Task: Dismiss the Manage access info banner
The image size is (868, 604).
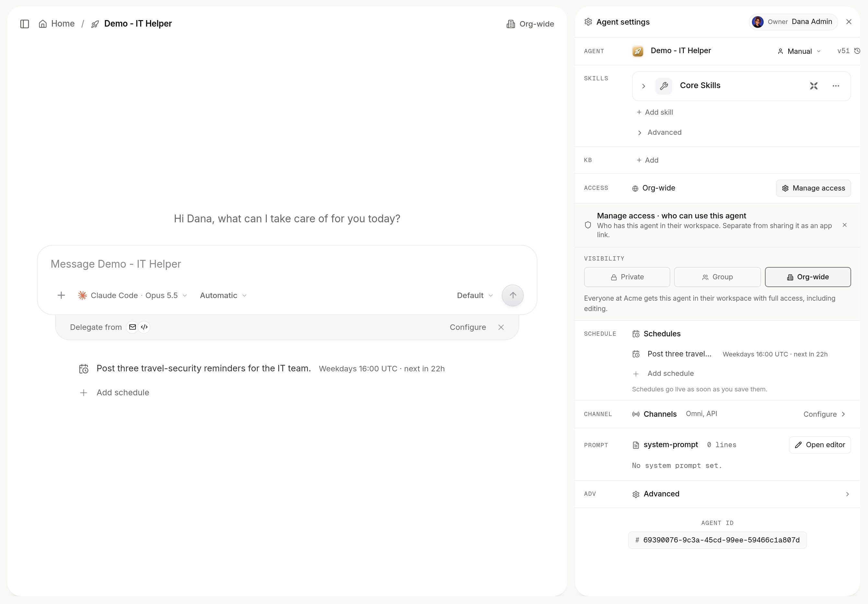Action: (844, 225)
